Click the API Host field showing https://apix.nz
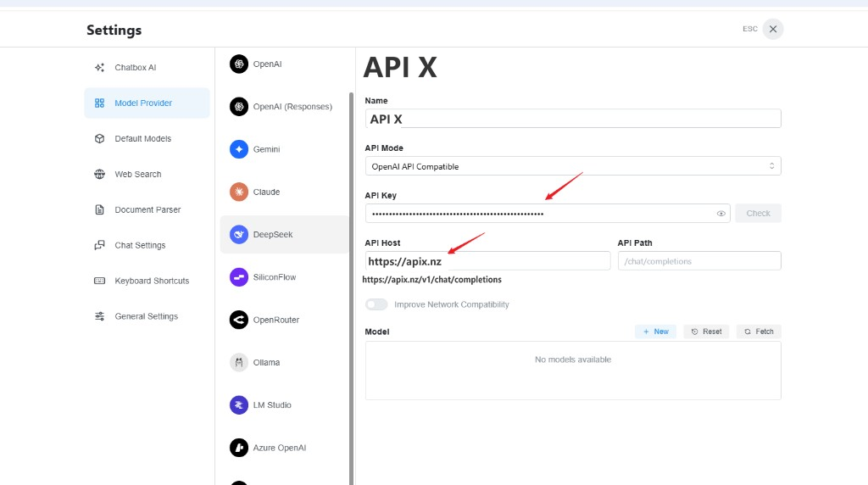The width and height of the screenshot is (868, 485). pos(487,261)
